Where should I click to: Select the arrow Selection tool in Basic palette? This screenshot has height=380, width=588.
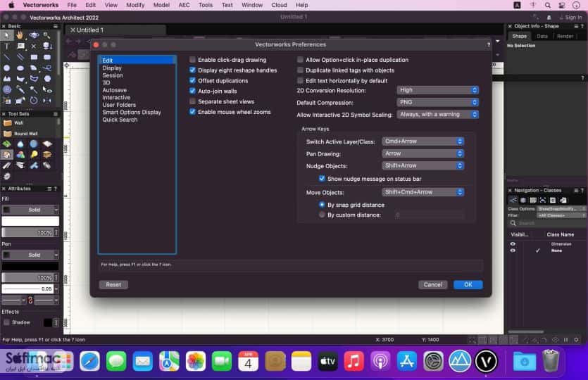click(7, 35)
